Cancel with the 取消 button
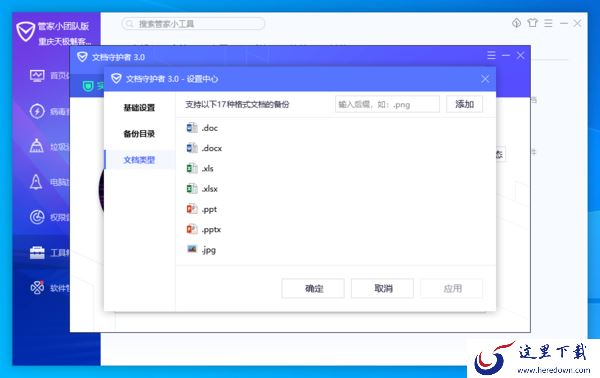The width and height of the screenshot is (600, 378). tap(383, 288)
